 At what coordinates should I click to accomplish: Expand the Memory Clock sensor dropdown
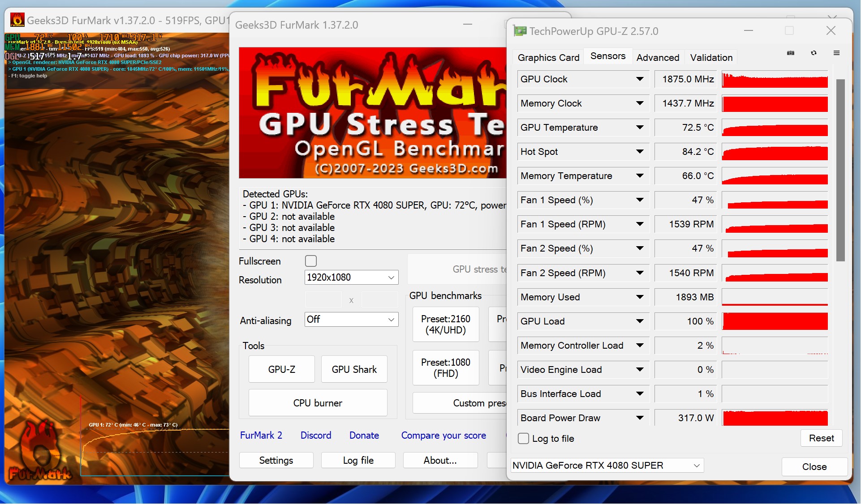640,103
